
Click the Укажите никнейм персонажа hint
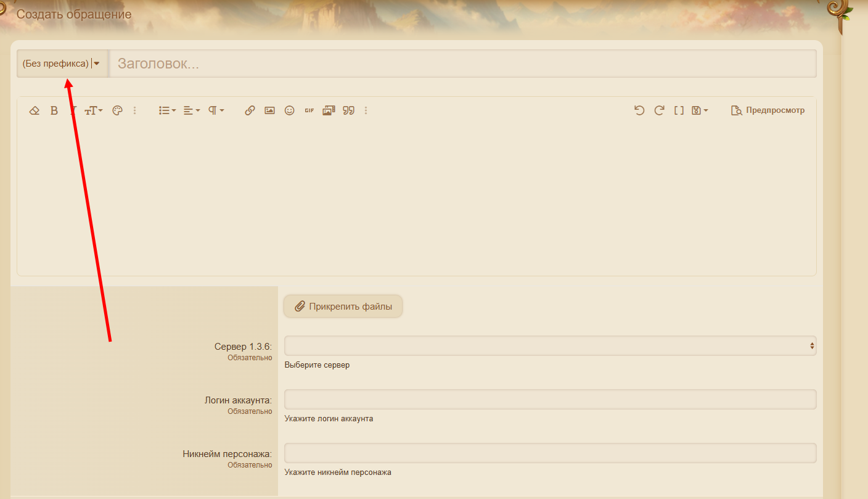tap(338, 472)
